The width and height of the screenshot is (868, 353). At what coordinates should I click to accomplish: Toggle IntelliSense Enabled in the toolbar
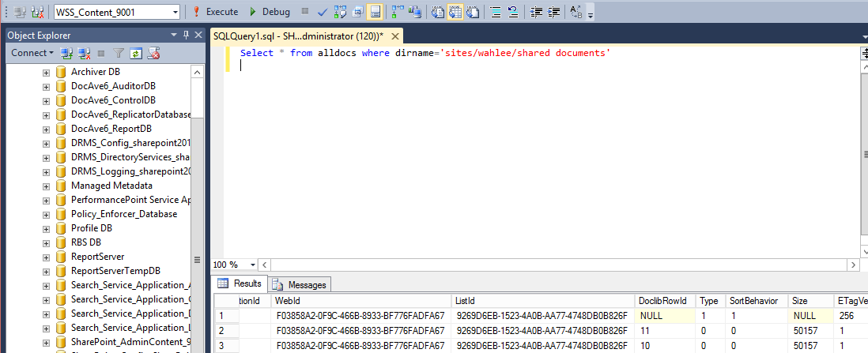point(375,12)
